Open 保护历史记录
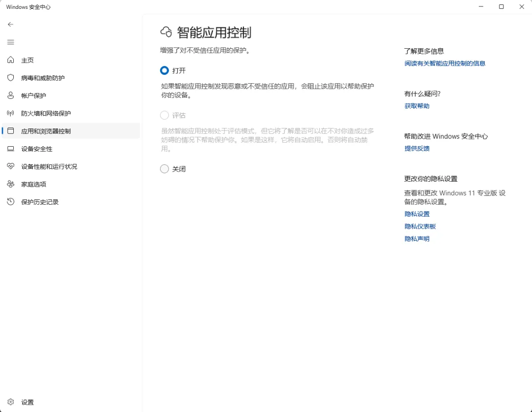The width and height of the screenshot is (532, 412). pos(71,202)
